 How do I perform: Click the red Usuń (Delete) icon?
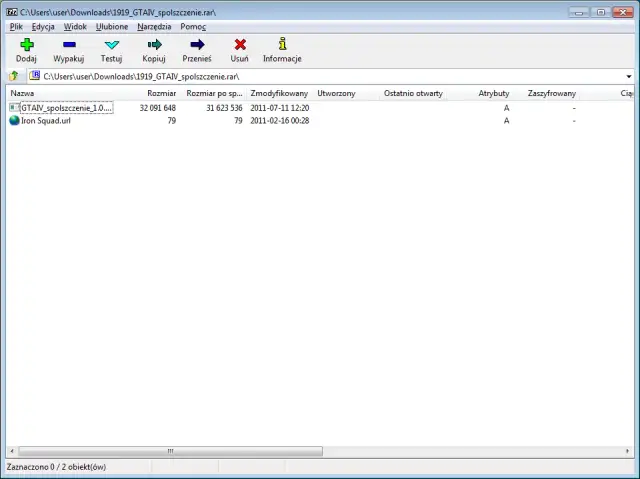[240, 45]
